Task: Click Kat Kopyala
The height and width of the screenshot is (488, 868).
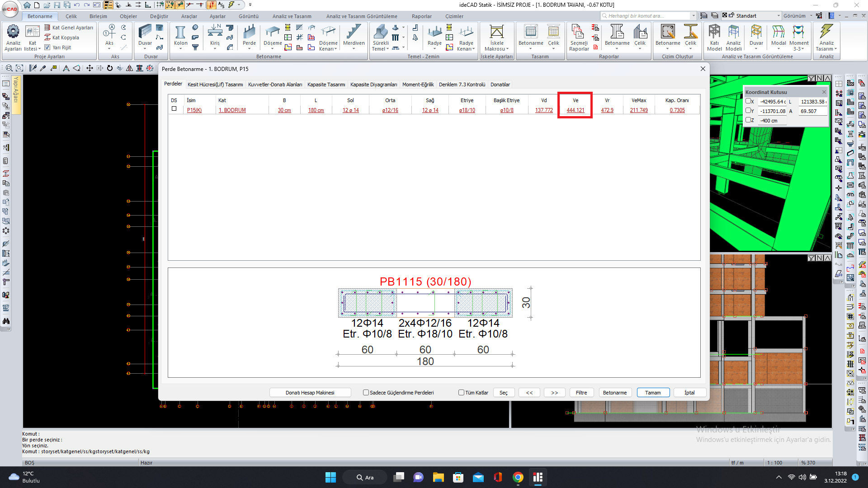Action: (61, 38)
